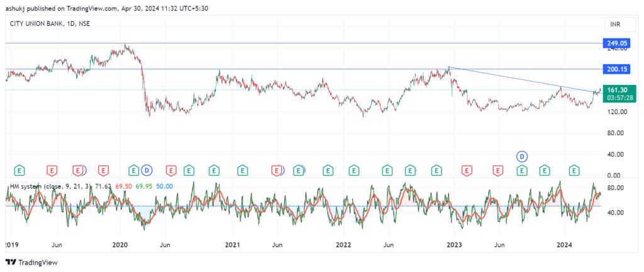Click the 2020 label on the time axis

119,246
